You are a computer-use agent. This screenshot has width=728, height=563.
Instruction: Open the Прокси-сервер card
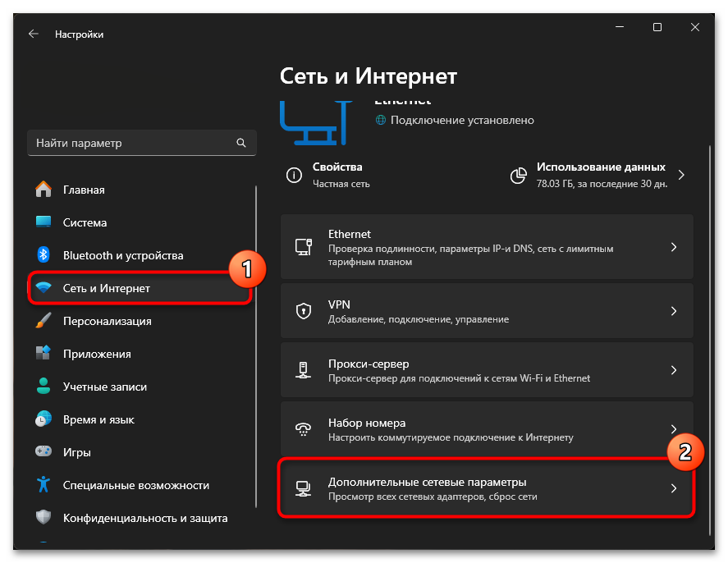click(x=487, y=370)
